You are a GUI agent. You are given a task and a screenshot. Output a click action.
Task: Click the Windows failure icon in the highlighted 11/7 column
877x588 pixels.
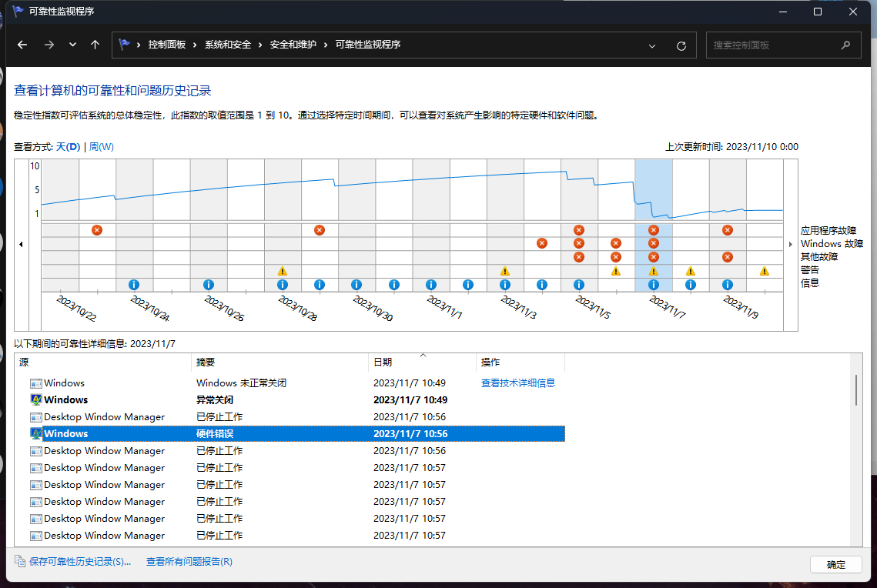[653, 243]
